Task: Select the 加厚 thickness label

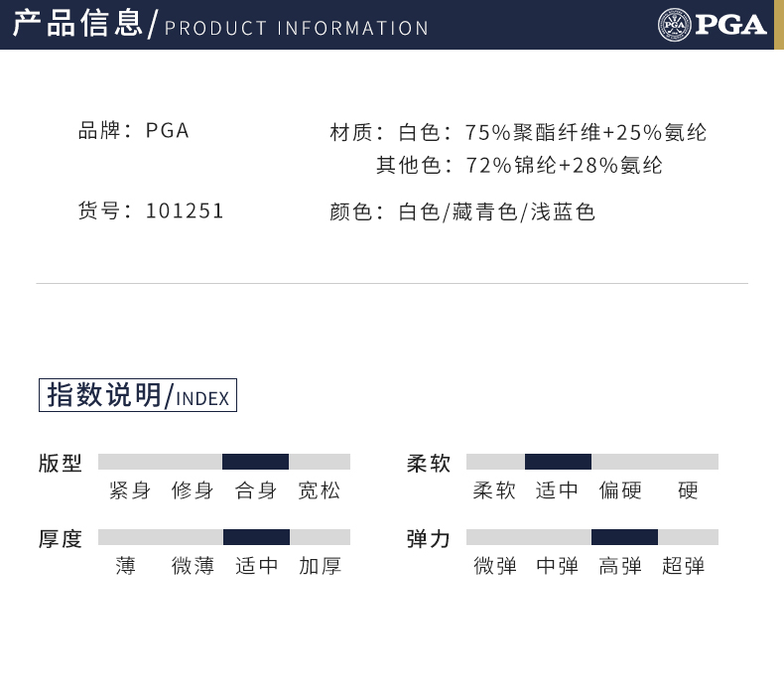Action: coord(320,566)
